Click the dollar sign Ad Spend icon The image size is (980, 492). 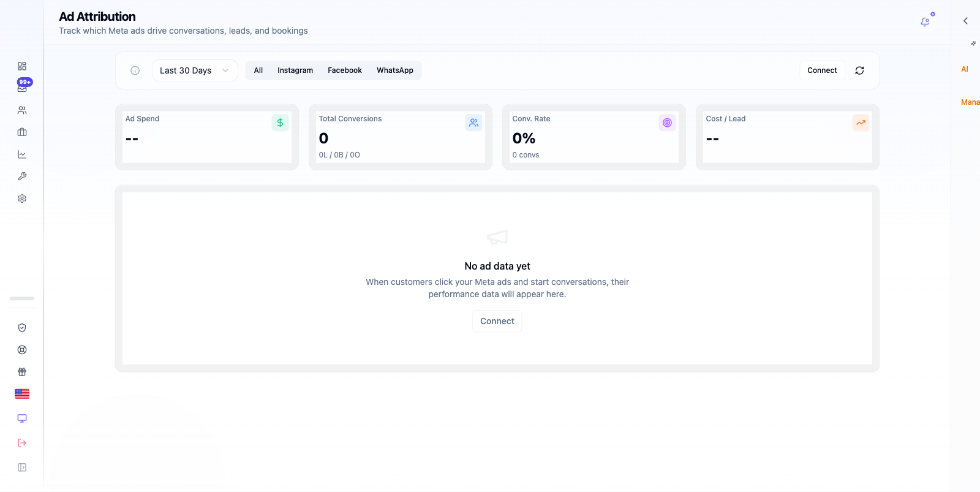tap(280, 123)
